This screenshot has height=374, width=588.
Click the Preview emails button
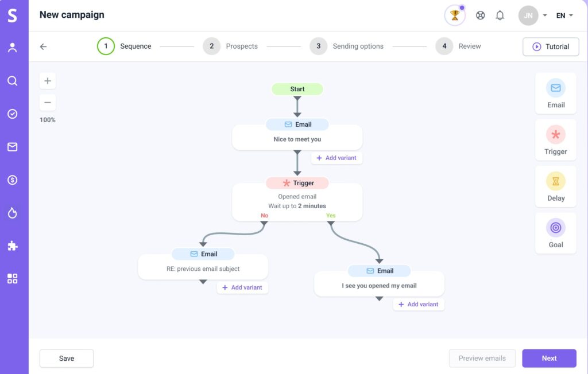click(x=482, y=359)
